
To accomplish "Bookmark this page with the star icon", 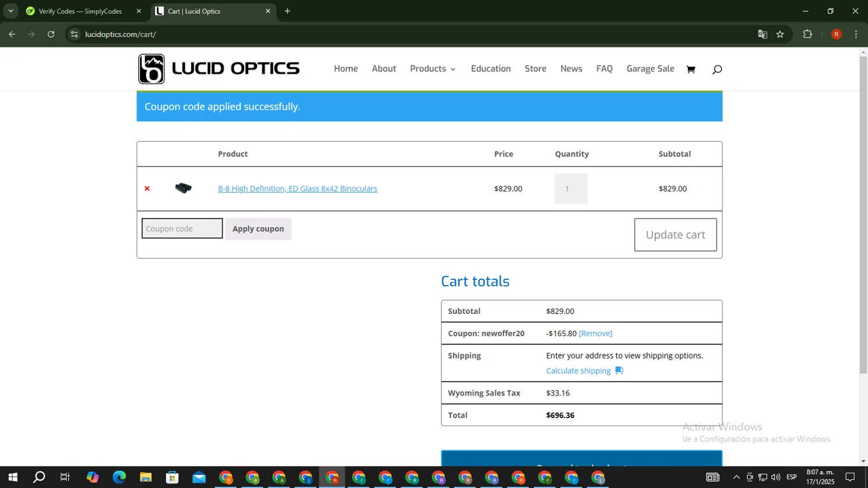I will [780, 34].
